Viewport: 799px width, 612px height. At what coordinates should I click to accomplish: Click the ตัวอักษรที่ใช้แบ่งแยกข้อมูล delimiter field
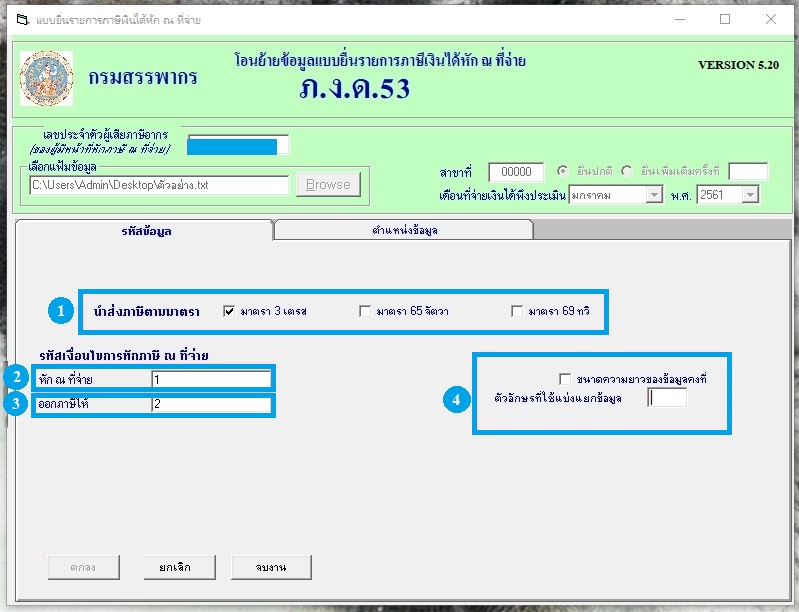coord(667,397)
